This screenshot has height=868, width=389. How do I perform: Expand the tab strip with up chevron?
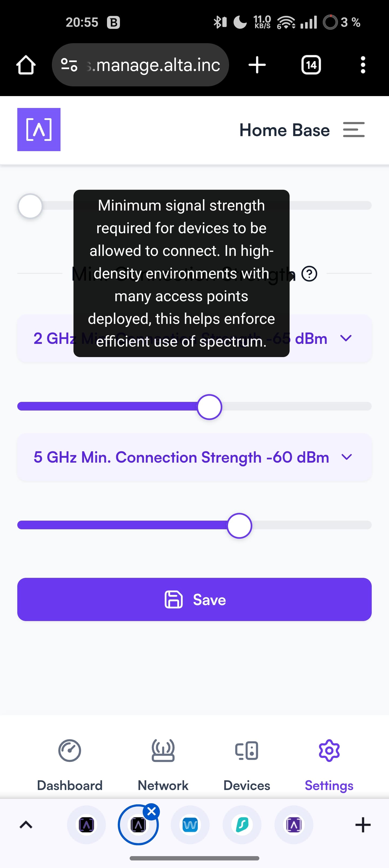[x=26, y=825]
